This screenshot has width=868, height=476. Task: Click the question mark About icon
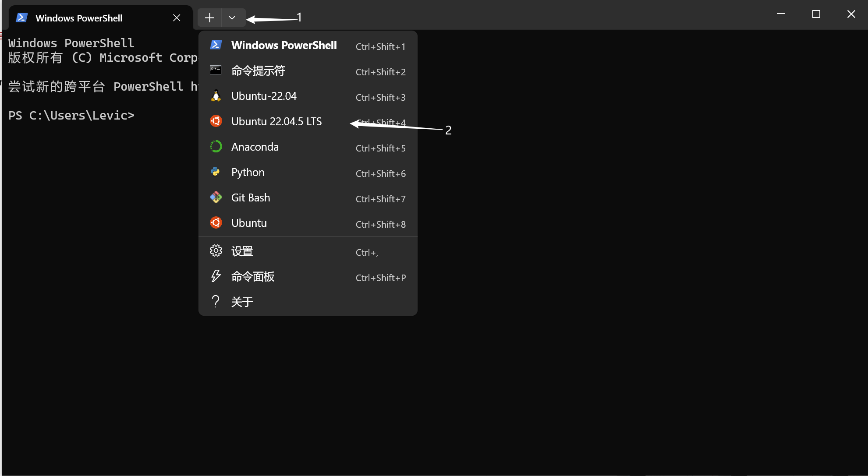click(216, 301)
